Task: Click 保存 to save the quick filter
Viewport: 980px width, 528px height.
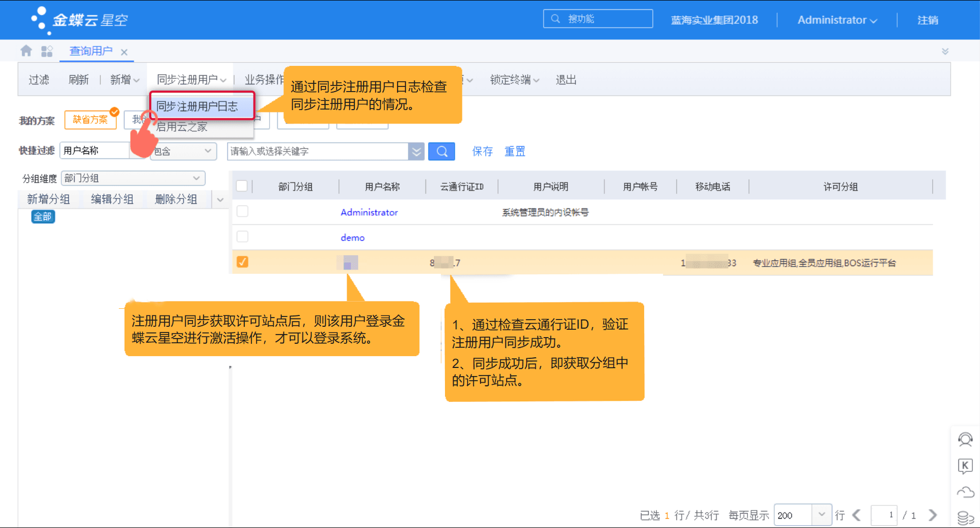Action: pos(482,151)
